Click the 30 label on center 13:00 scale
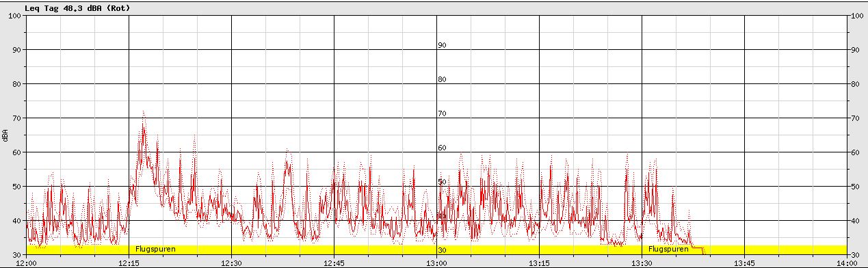This screenshot has width=868, height=268. [442, 250]
